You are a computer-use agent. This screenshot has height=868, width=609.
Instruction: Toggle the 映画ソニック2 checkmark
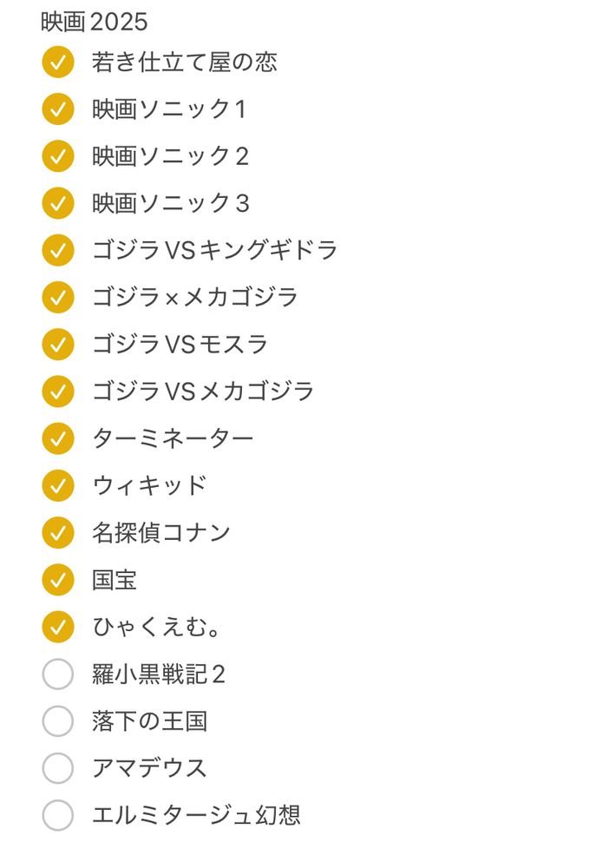(57, 156)
